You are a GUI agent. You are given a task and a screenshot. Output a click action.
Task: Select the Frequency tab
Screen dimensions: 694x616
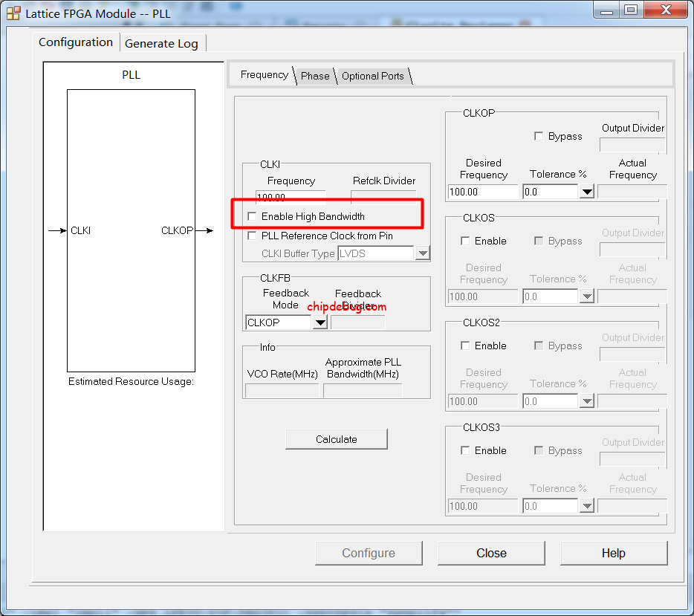[x=264, y=75]
